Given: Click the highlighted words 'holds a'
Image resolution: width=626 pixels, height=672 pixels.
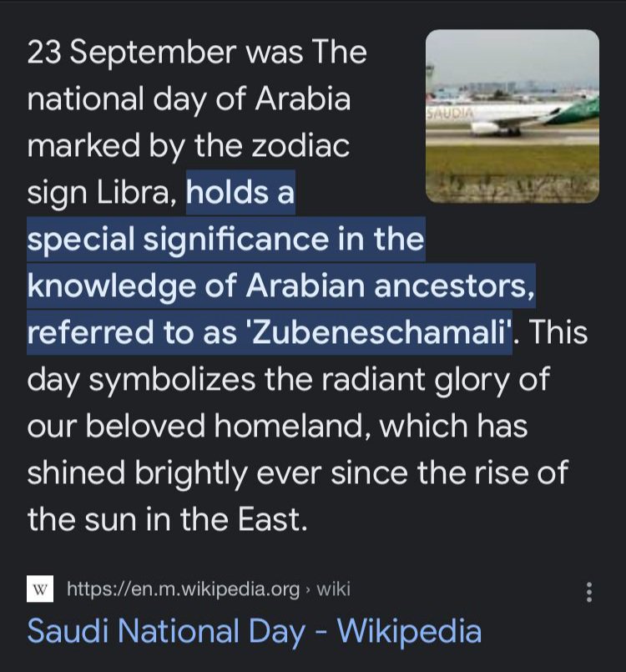Looking at the screenshot, I should (240, 194).
